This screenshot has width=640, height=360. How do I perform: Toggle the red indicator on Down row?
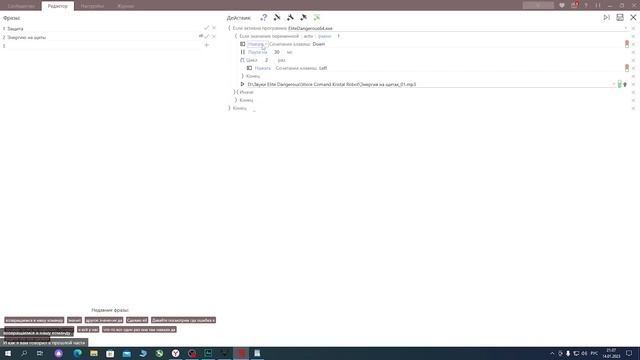tap(627, 44)
